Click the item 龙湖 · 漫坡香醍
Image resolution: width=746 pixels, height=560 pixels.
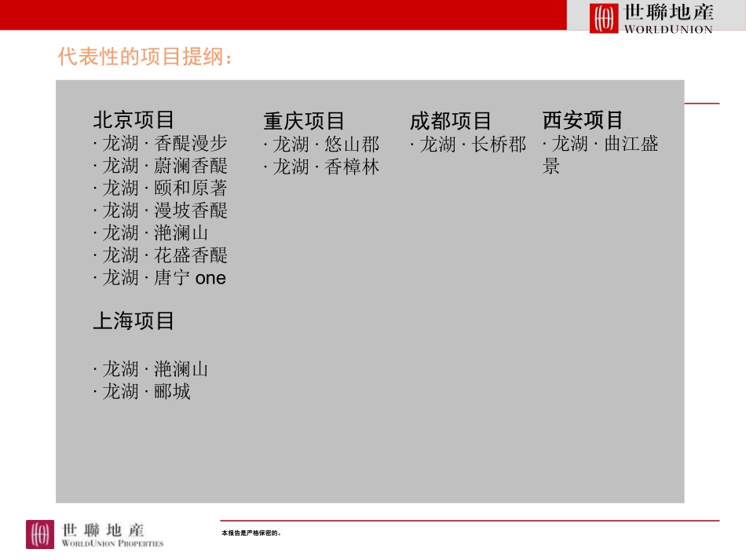tap(160, 210)
